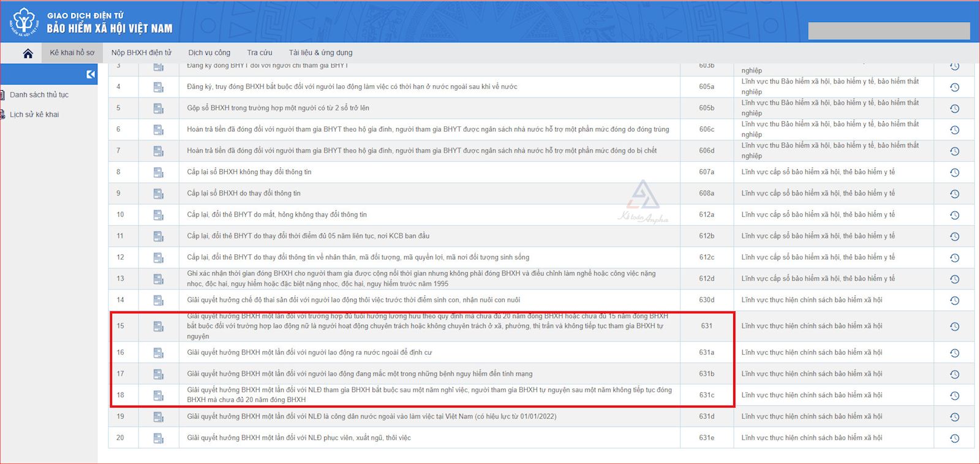View history icon for procedure 607a
This screenshot has width=980, height=464.
point(954,172)
